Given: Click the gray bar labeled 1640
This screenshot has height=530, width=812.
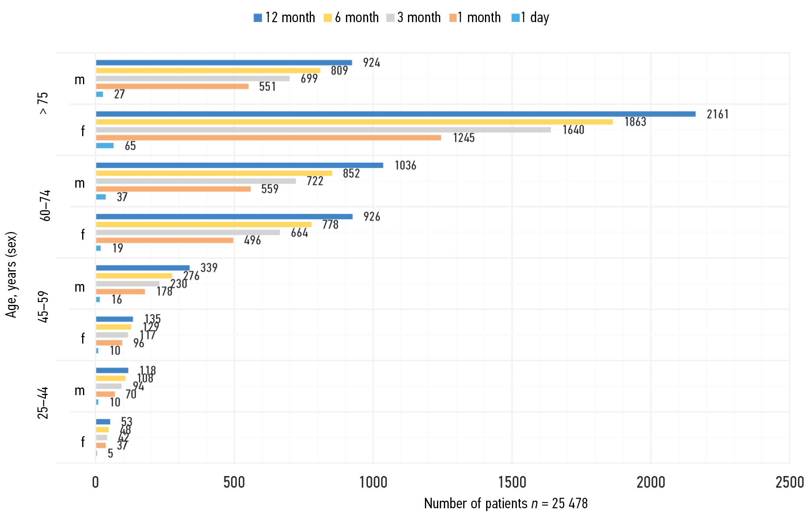Looking at the screenshot, I should (323, 130).
